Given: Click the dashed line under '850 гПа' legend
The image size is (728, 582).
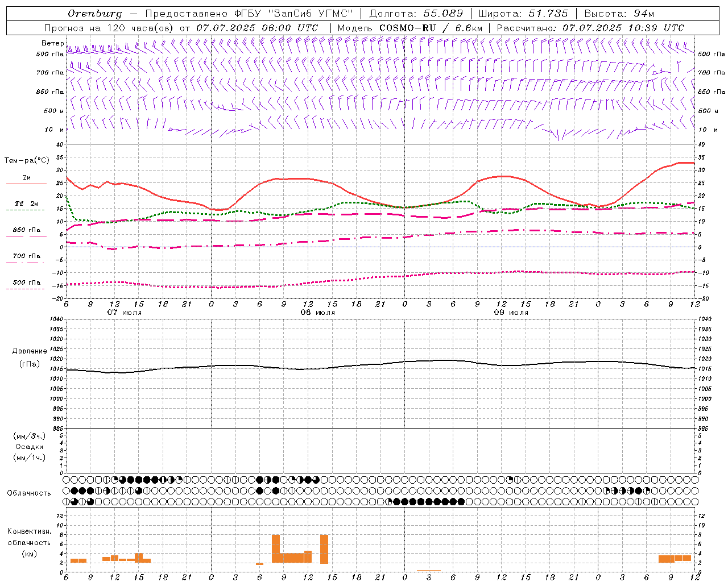Looking at the screenshot, I should [26, 236].
